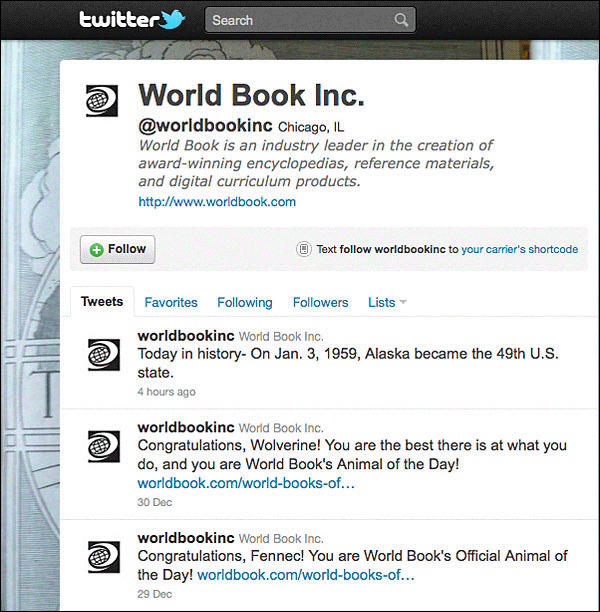This screenshot has width=600, height=612.
Task: Click the 'World Book Inc.' profile heading
Action: click(251, 95)
